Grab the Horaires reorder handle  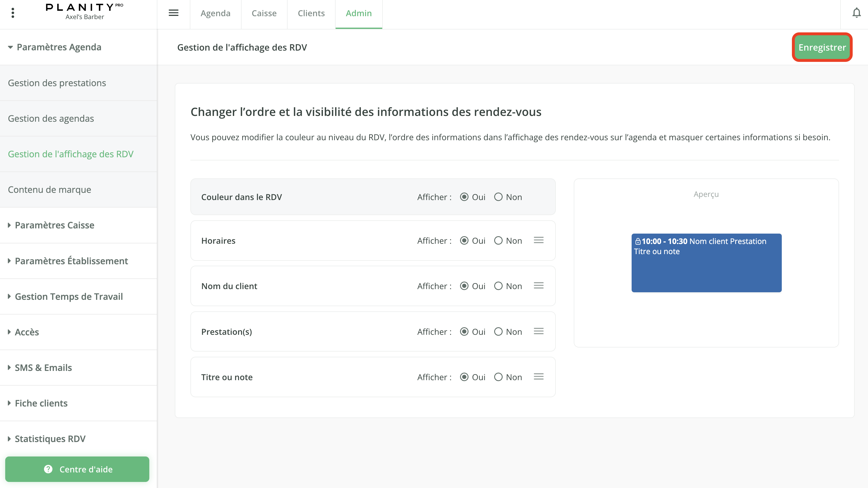(538, 240)
